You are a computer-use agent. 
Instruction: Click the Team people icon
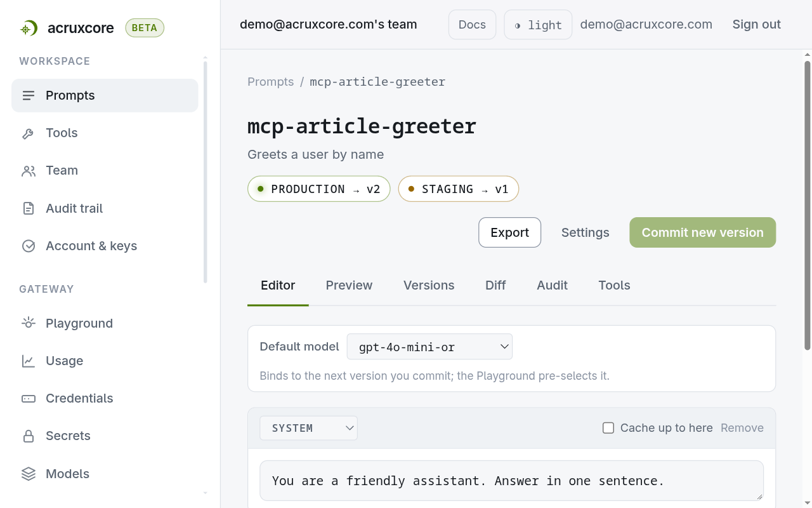[x=29, y=171]
